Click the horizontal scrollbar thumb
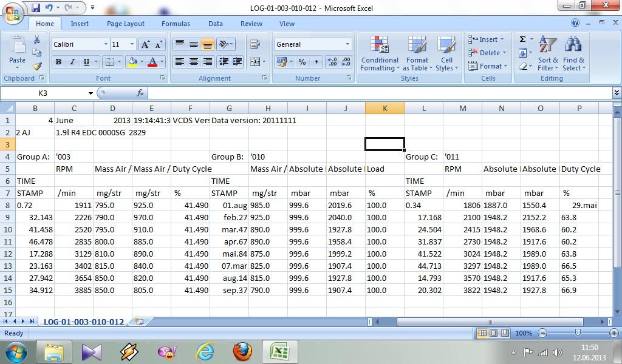This screenshot has width=622, height=364. (x=490, y=322)
